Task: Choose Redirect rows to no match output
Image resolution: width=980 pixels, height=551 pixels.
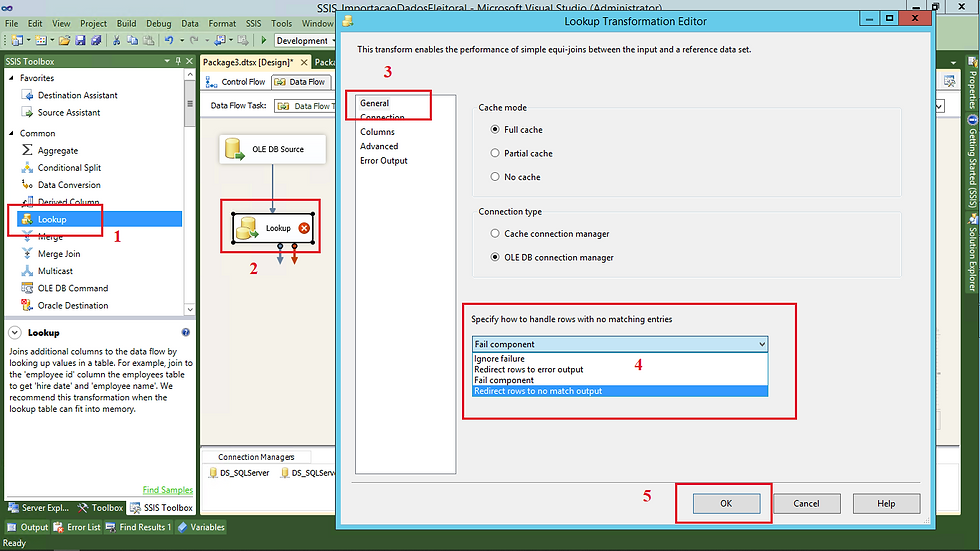Action: [x=620, y=391]
